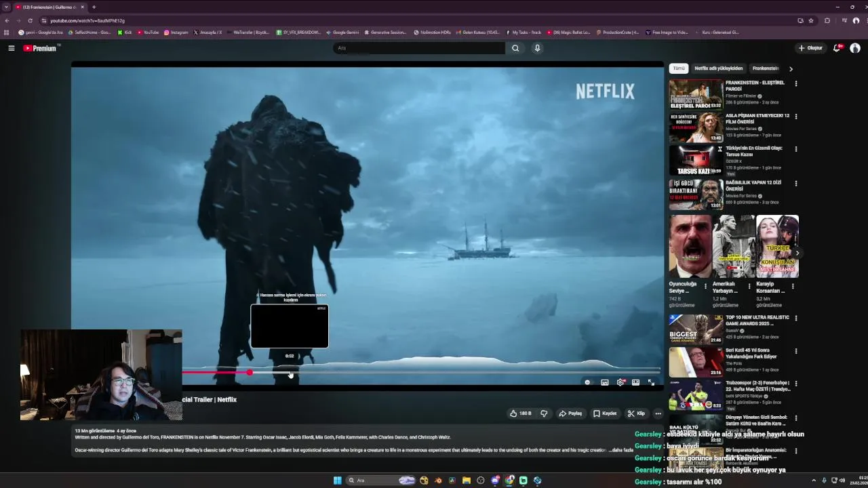Open a new browser tab
Screen dimensions: 868x488
click(x=94, y=7)
